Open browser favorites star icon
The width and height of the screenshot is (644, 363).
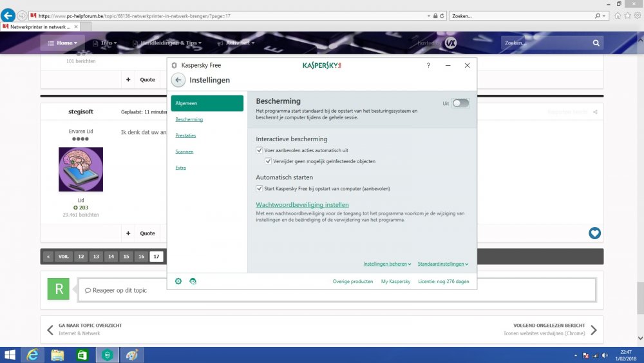627,15
